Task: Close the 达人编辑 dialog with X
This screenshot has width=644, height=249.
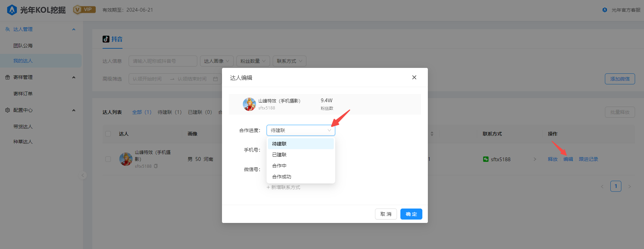Action: coord(414,78)
